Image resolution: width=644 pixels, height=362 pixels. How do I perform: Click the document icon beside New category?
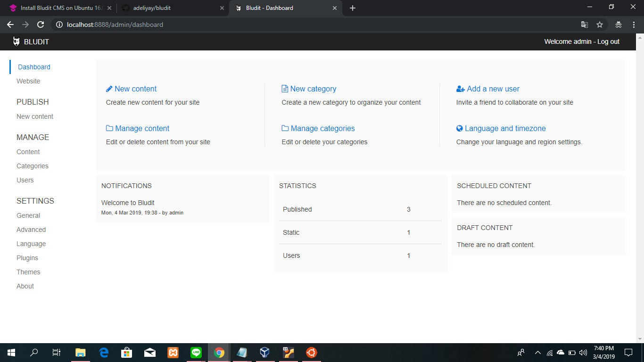[x=285, y=89]
